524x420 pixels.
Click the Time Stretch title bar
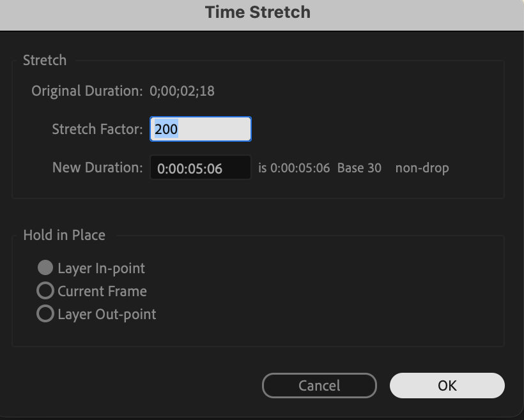coord(258,12)
